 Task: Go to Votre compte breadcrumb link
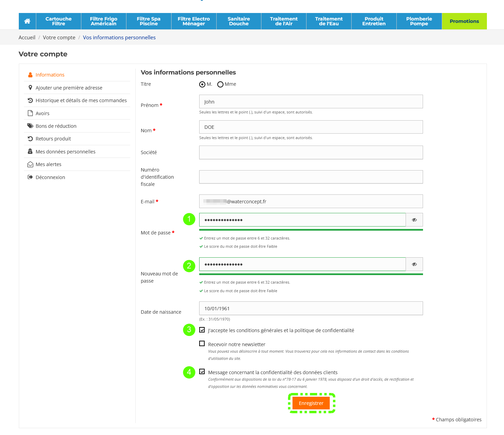coord(59,38)
